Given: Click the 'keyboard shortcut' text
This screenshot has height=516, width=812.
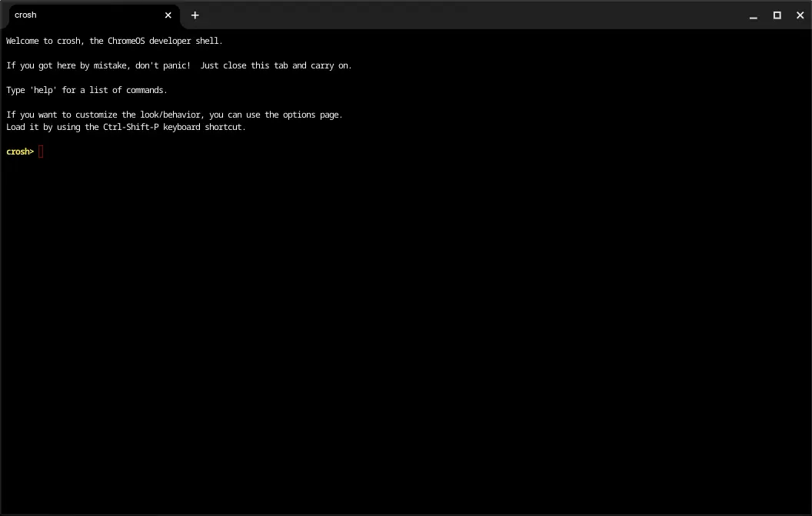Looking at the screenshot, I should click(205, 127).
